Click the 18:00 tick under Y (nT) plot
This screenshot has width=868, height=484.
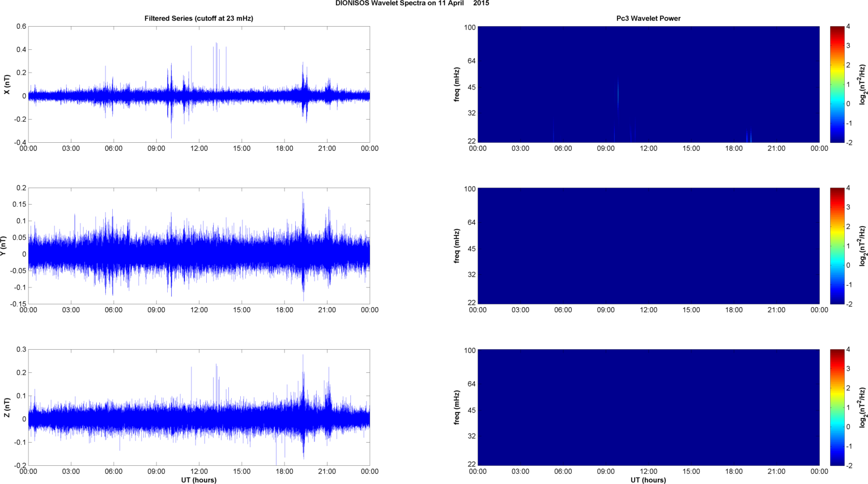pyautogui.click(x=284, y=310)
